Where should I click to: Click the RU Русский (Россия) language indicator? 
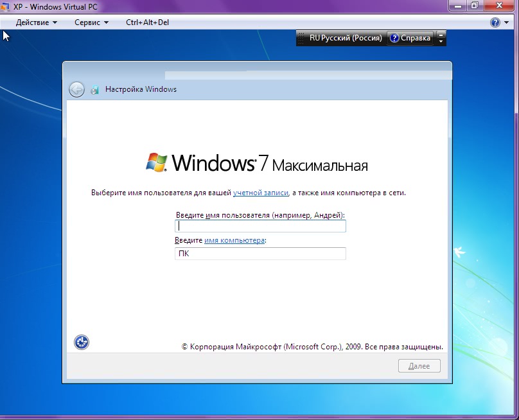click(x=346, y=38)
